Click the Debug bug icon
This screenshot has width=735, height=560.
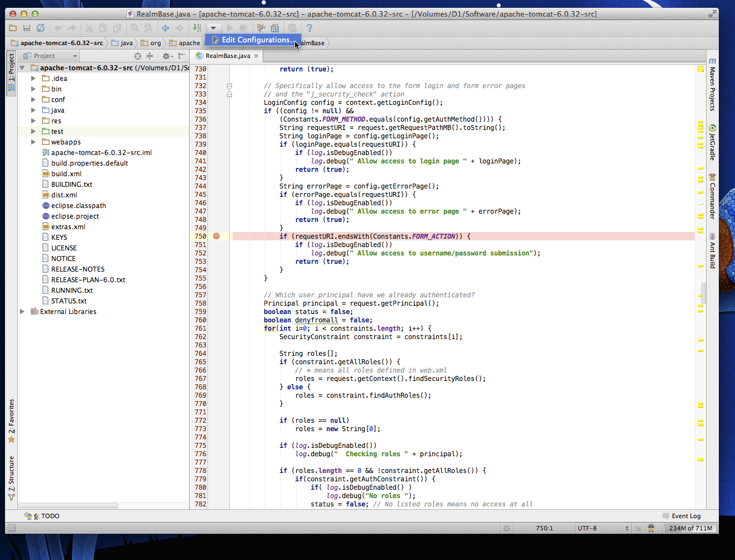[x=243, y=28]
